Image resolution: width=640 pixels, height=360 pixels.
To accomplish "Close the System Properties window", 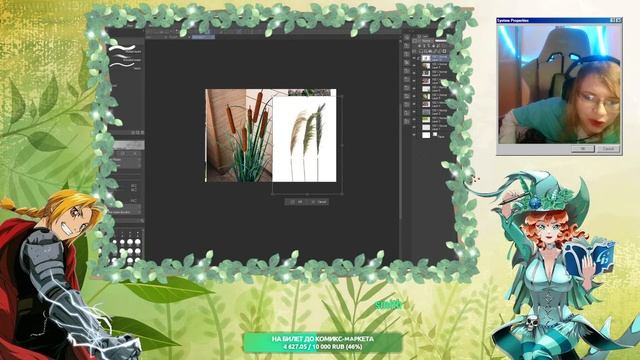I will 618,20.
